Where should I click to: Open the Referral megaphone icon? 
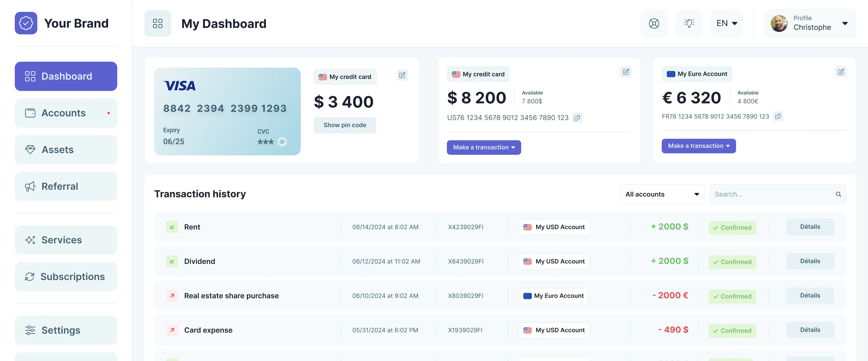(30, 186)
